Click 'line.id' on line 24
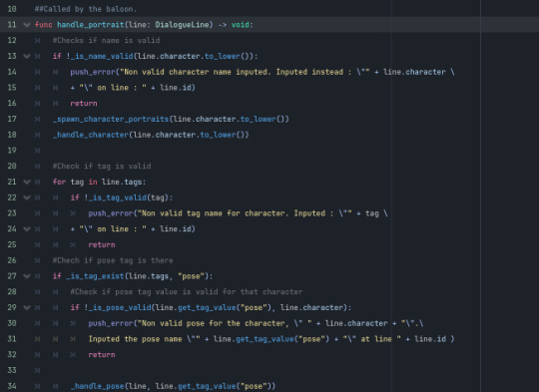This screenshot has height=392, width=539. click(176, 228)
